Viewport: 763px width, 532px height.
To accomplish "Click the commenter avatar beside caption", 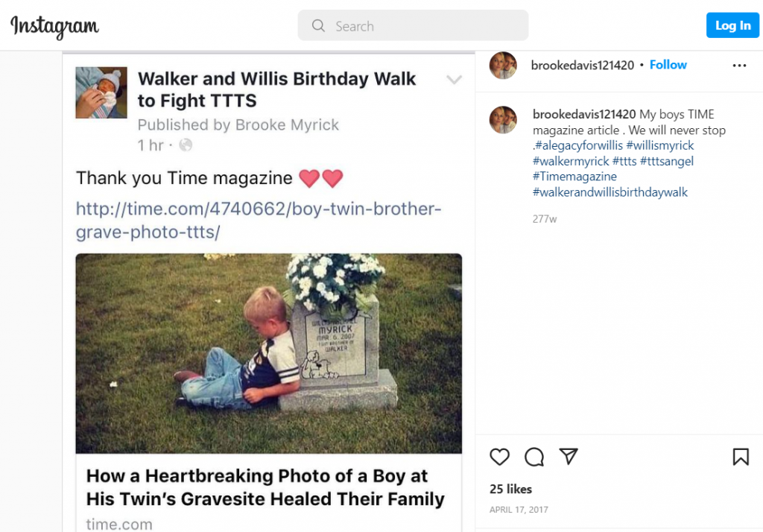I will (503, 120).
